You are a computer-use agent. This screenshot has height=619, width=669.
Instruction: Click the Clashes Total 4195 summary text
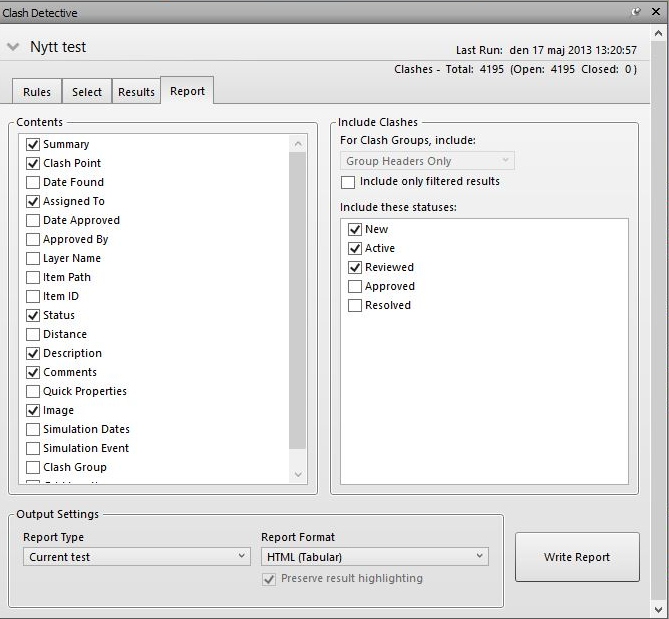click(515, 69)
